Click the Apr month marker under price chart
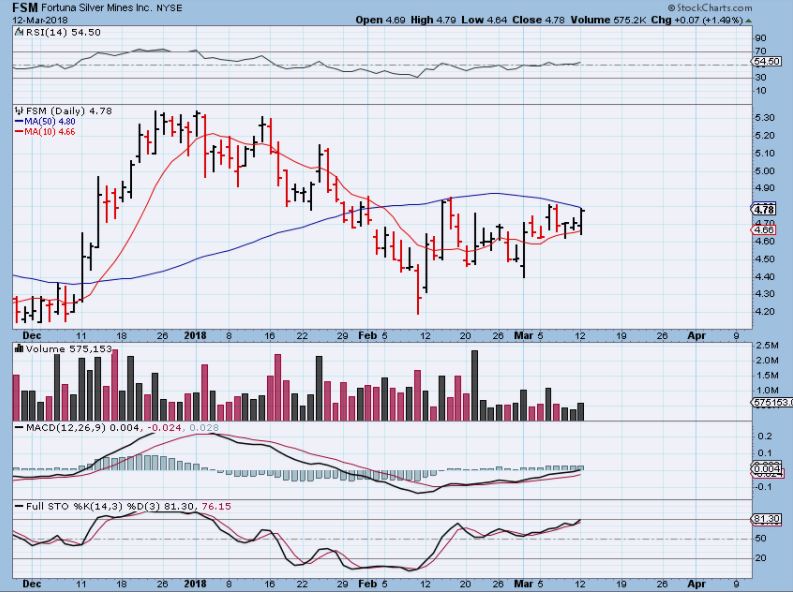This screenshot has width=793, height=593. [696, 335]
